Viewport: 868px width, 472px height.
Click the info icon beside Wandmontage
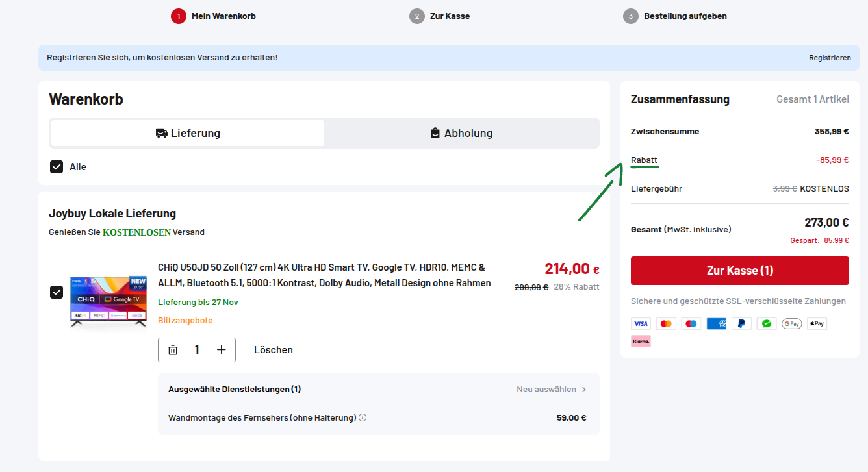(363, 417)
